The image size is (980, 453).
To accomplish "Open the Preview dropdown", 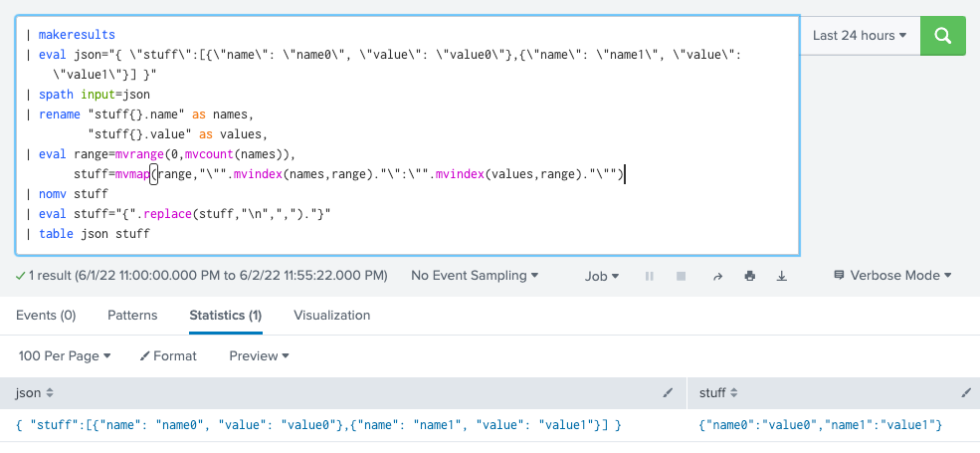I will click(x=259, y=355).
